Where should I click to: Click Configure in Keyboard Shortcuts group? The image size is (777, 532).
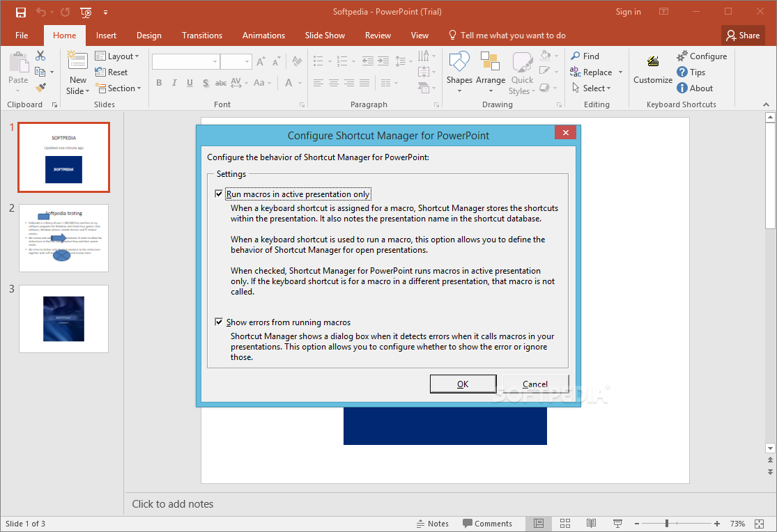click(x=702, y=56)
